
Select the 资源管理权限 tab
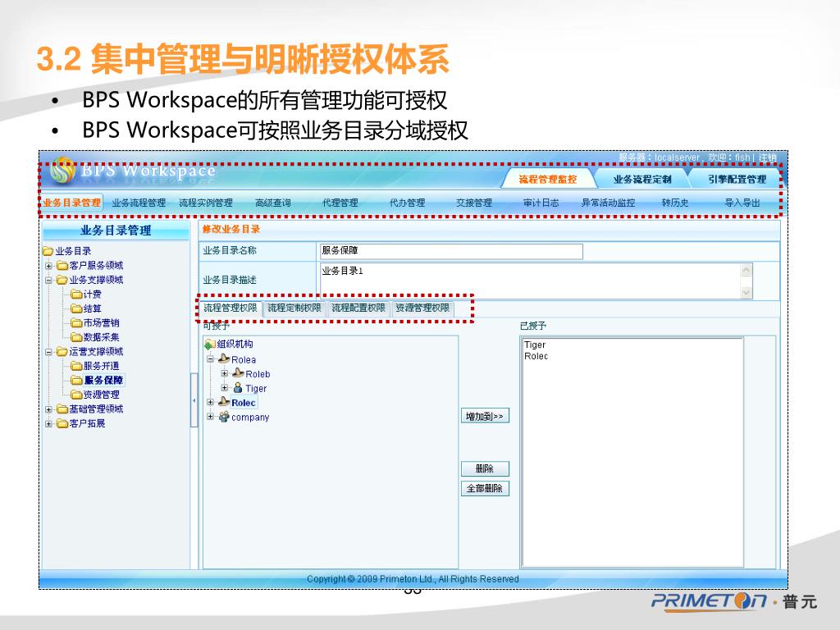coord(422,308)
